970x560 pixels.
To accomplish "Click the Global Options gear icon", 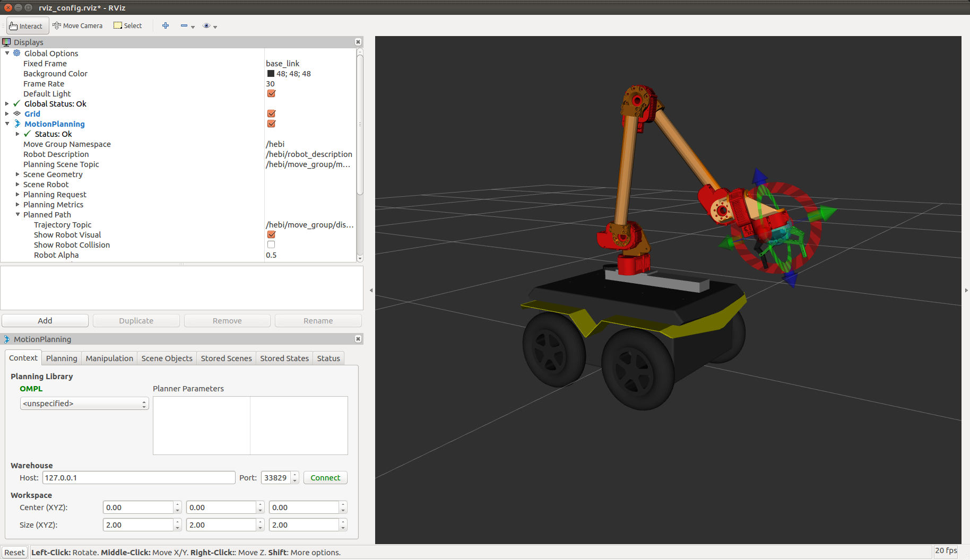I will point(15,53).
